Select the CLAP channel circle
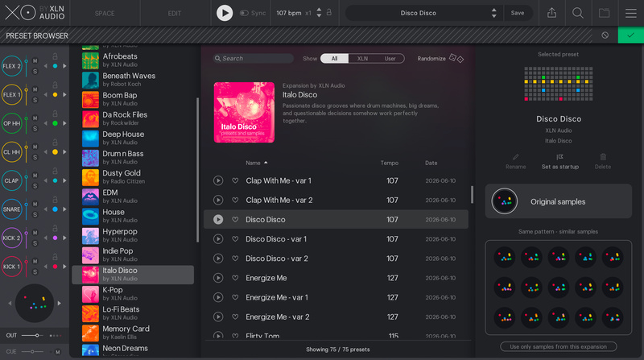Image resolution: width=644 pixels, height=360 pixels. [x=11, y=180]
